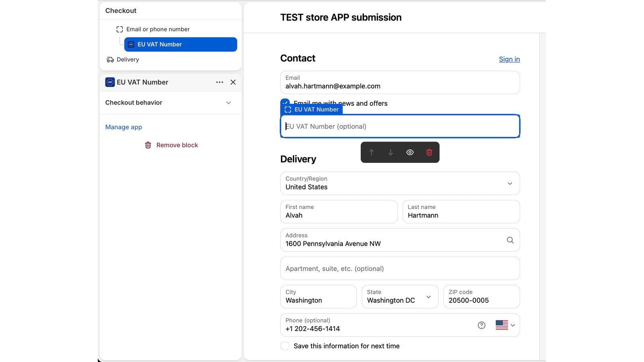The image size is (644, 362).
Task: Focus the EU VAT Number input field
Action: click(400, 126)
